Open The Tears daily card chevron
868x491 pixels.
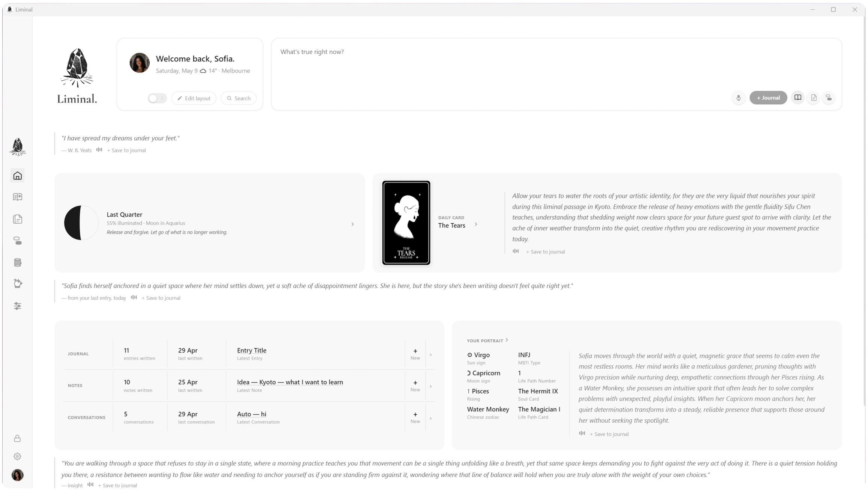click(476, 224)
